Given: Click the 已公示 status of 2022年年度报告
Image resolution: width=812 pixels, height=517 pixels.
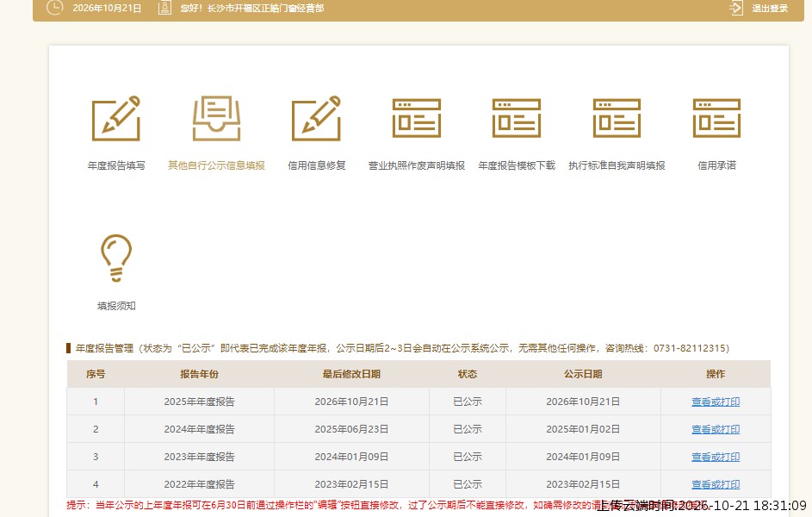Looking at the screenshot, I should pos(468,484).
